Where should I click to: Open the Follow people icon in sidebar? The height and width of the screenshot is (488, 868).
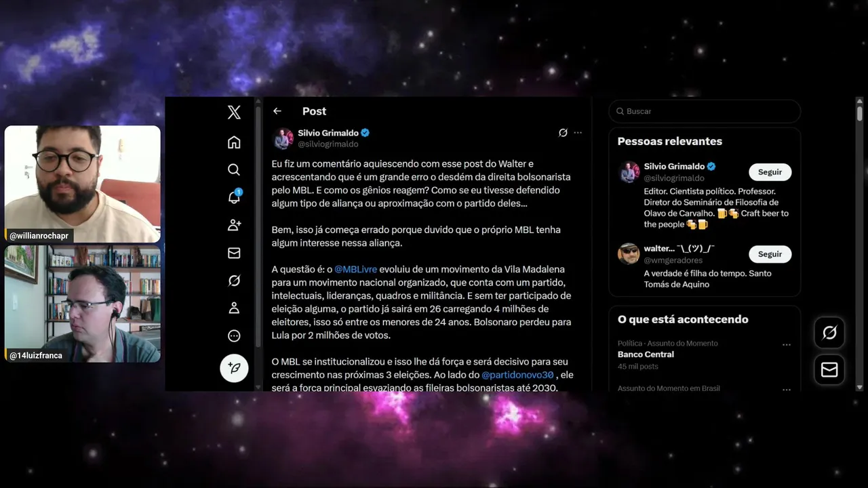pos(234,225)
